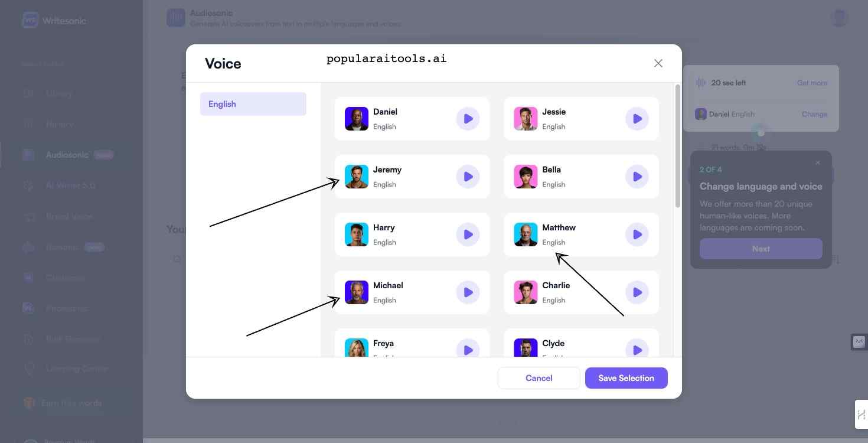
Task: Select Jessie's avatar thumbnail
Action: 526,119
